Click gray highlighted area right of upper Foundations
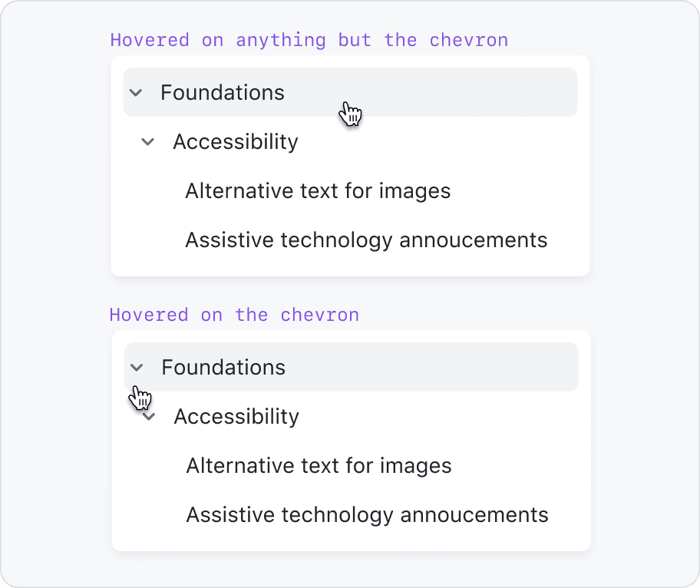This screenshot has width=700, height=588. (476, 93)
